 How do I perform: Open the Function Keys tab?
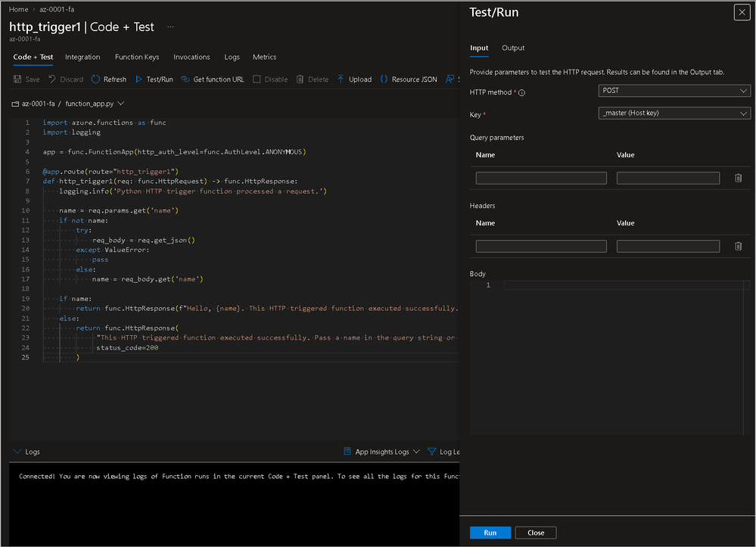tap(137, 57)
